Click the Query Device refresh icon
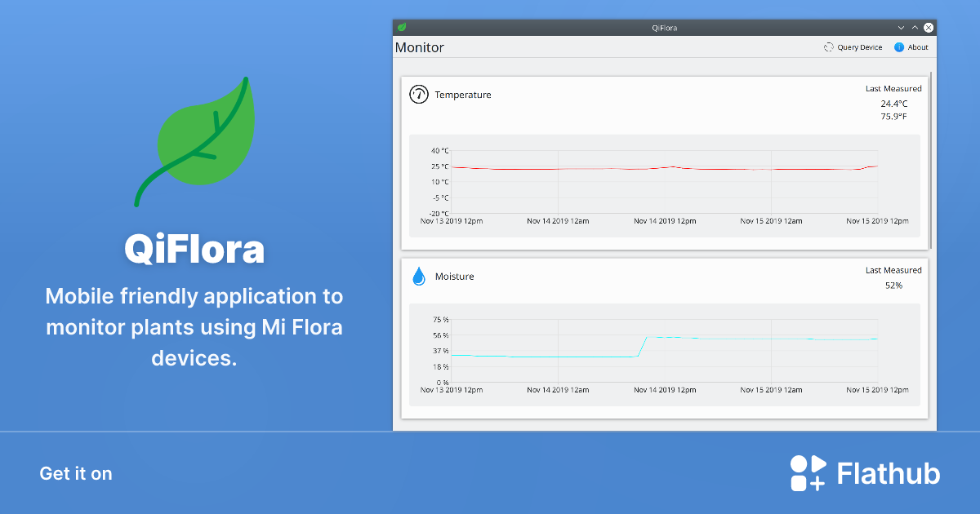 pos(828,47)
